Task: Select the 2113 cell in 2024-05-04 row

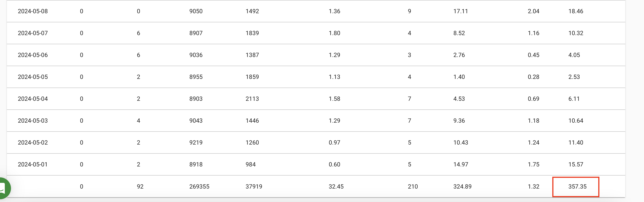Action: (252, 99)
